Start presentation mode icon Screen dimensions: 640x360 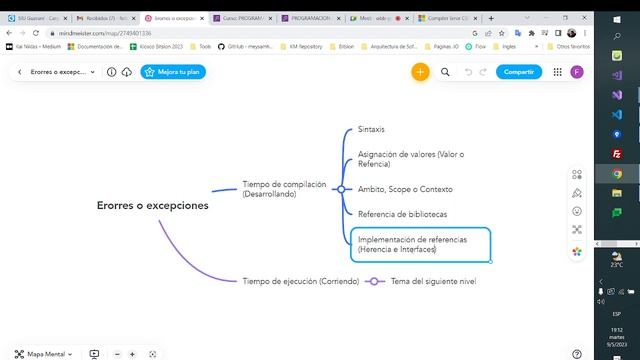point(94,354)
